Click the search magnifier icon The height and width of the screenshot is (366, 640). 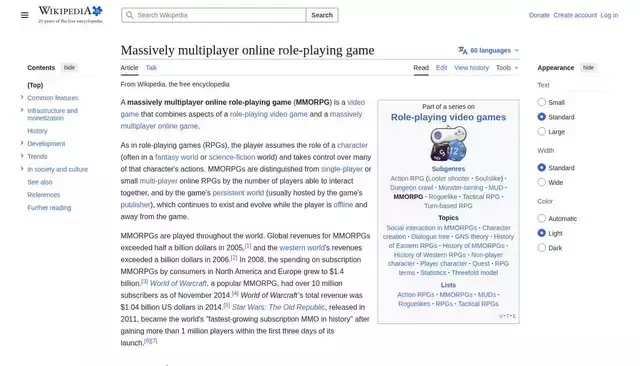tap(130, 15)
